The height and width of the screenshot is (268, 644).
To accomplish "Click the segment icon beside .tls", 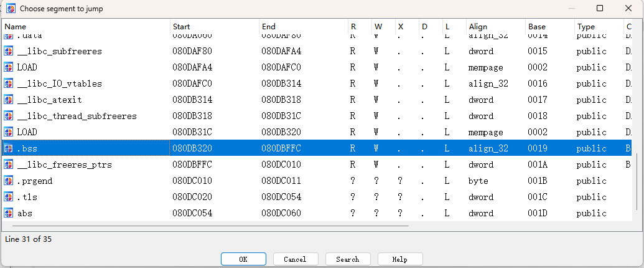I will click(x=9, y=197).
